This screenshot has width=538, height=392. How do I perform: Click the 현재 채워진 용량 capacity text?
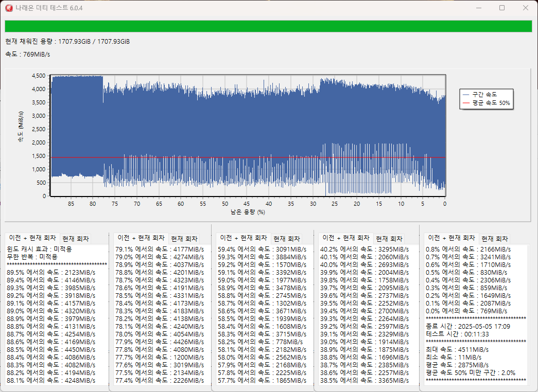[x=67, y=41]
